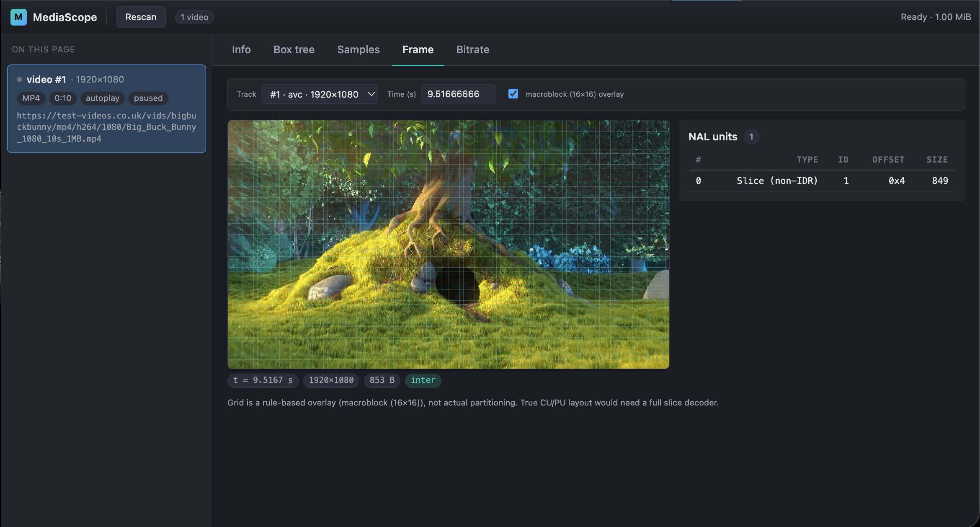Viewport: 980px width, 527px height.
Task: Click the Rescan button
Action: click(x=141, y=17)
